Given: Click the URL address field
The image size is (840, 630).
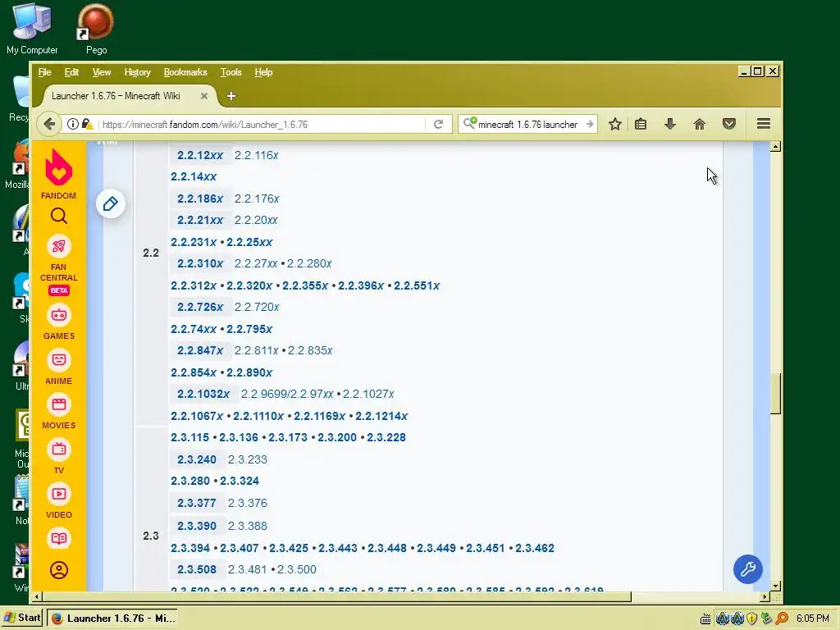Looking at the screenshot, I should tap(262, 125).
